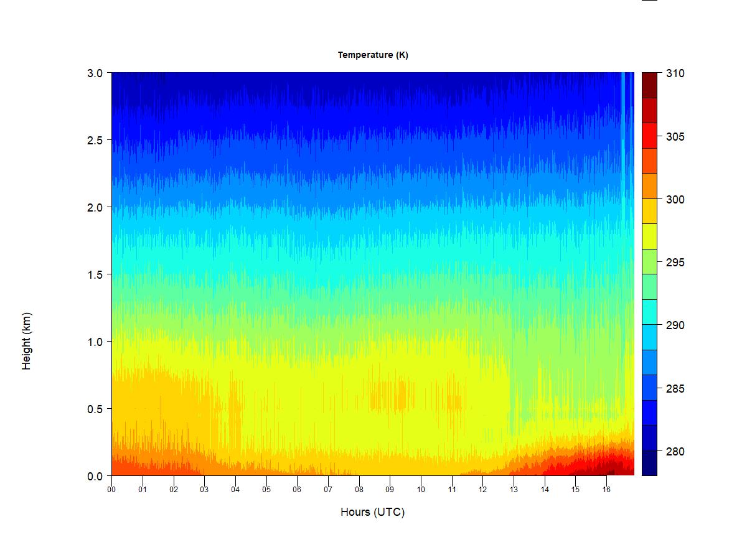
Task: Select the navy 280 colorbar swatch
Action: [x=649, y=463]
